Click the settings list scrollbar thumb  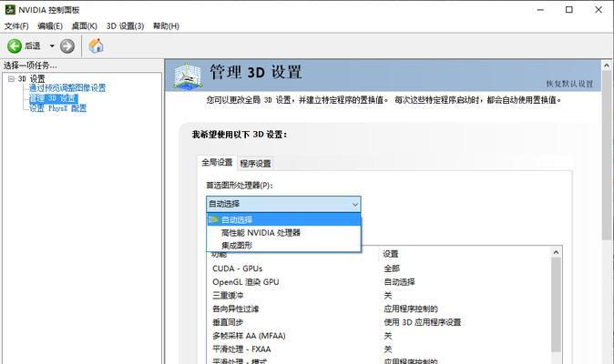coord(556,305)
